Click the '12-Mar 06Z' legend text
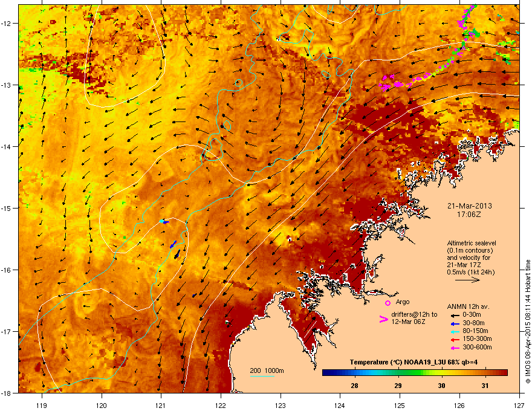The width and height of the screenshot is (532, 411). [408, 322]
